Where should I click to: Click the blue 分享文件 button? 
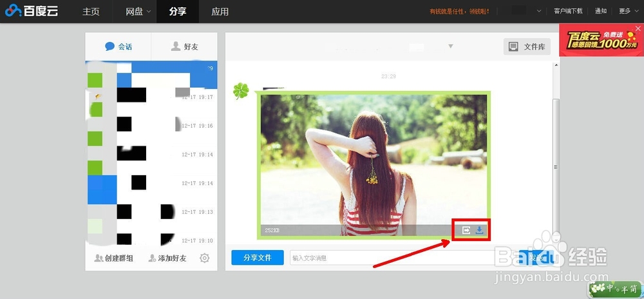258,258
